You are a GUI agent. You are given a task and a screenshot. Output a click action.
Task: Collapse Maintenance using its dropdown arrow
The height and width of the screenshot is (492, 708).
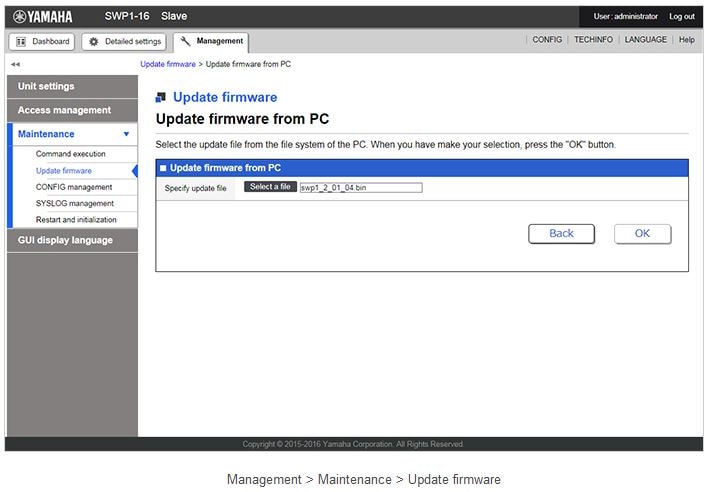[126, 134]
